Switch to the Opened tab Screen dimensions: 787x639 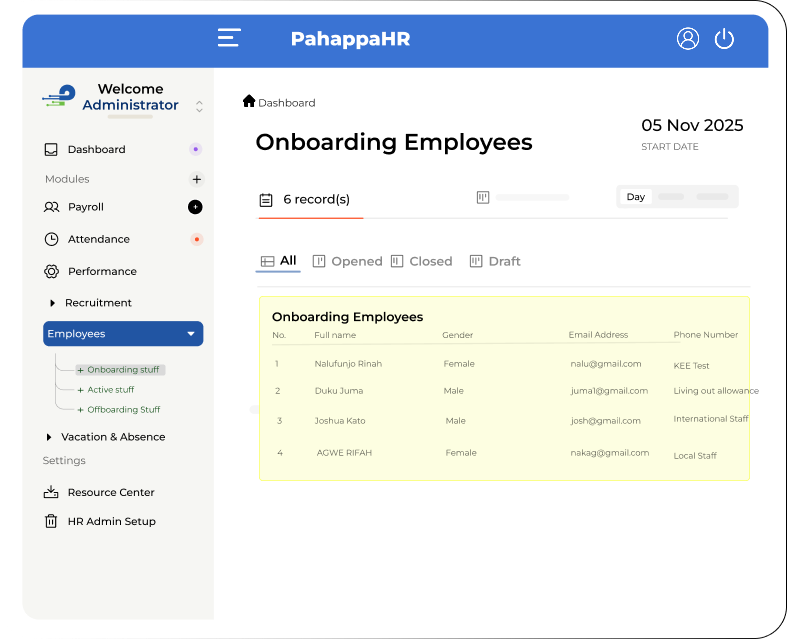point(347,261)
